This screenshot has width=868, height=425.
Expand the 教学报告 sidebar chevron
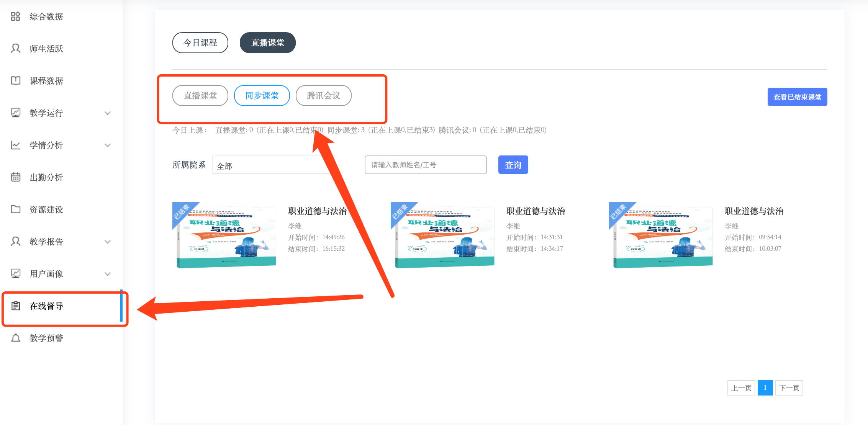pyautogui.click(x=108, y=242)
